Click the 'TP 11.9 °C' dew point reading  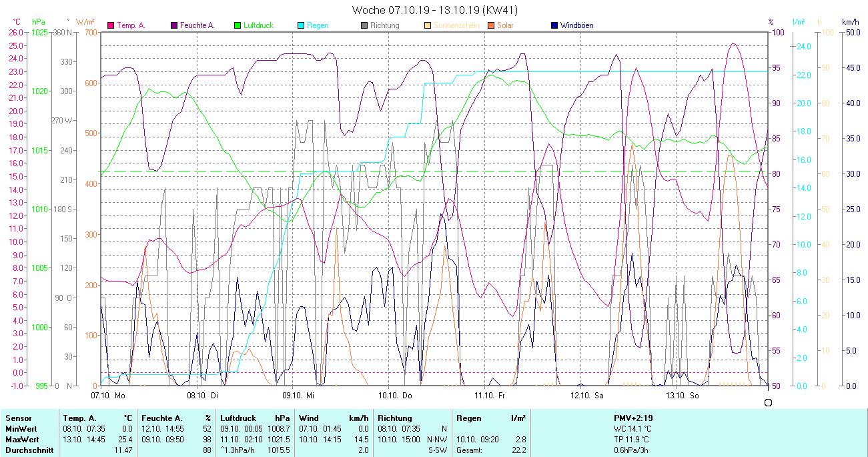pos(632,440)
